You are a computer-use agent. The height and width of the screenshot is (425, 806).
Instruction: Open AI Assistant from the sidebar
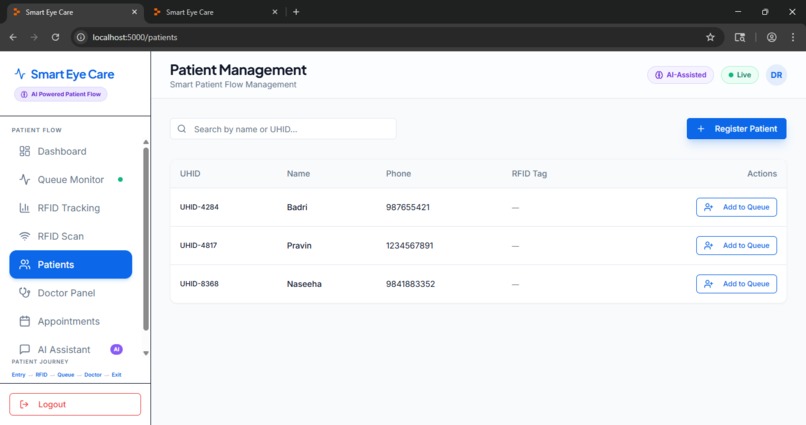point(71,349)
